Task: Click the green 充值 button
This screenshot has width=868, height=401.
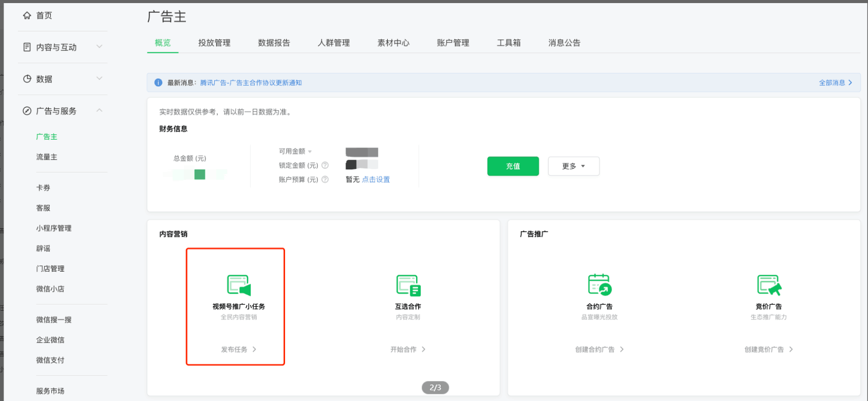Action: (x=513, y=166)
